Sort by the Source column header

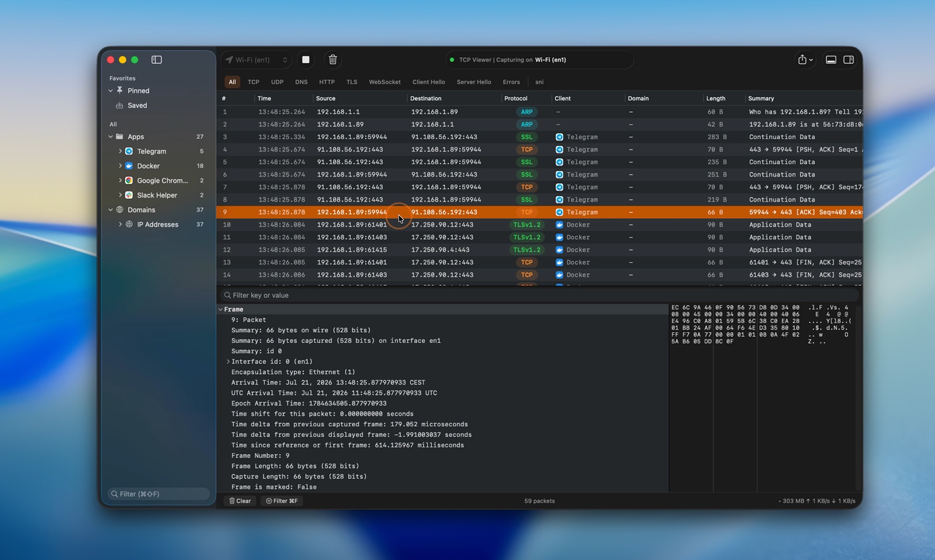point(325,99)
